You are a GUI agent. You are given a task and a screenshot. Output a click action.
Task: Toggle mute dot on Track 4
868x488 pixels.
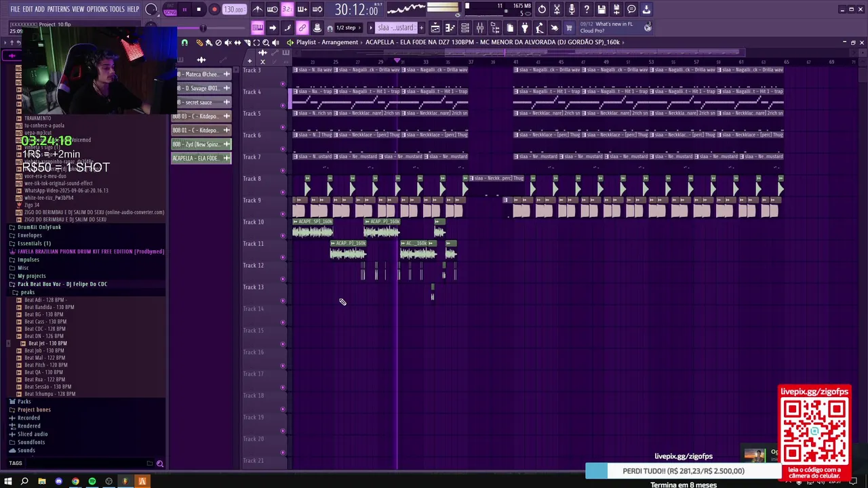click(283, 105)
